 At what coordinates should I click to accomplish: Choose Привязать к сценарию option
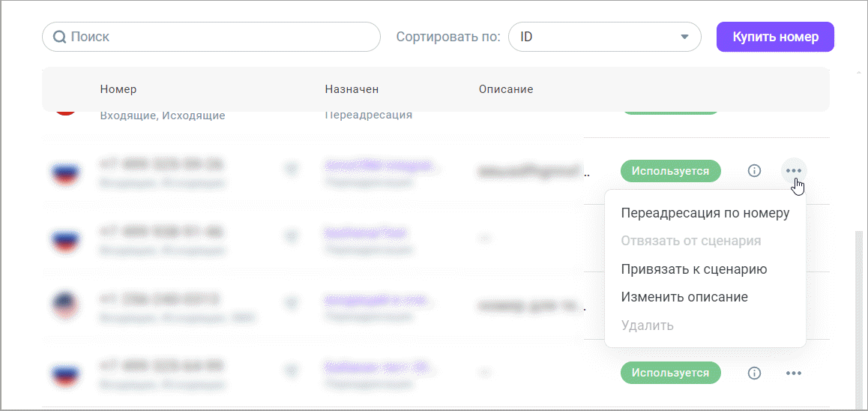click(693, 269)
